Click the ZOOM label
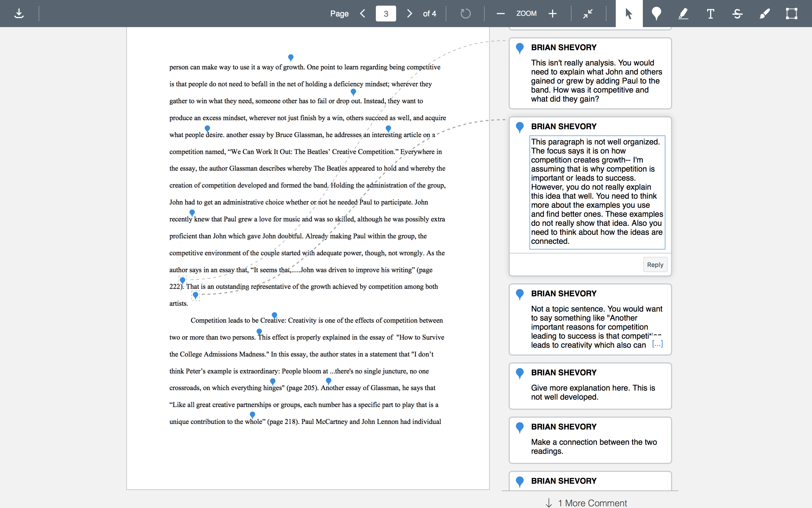Viewport: 812px width, 508px height. pos(526,14)
